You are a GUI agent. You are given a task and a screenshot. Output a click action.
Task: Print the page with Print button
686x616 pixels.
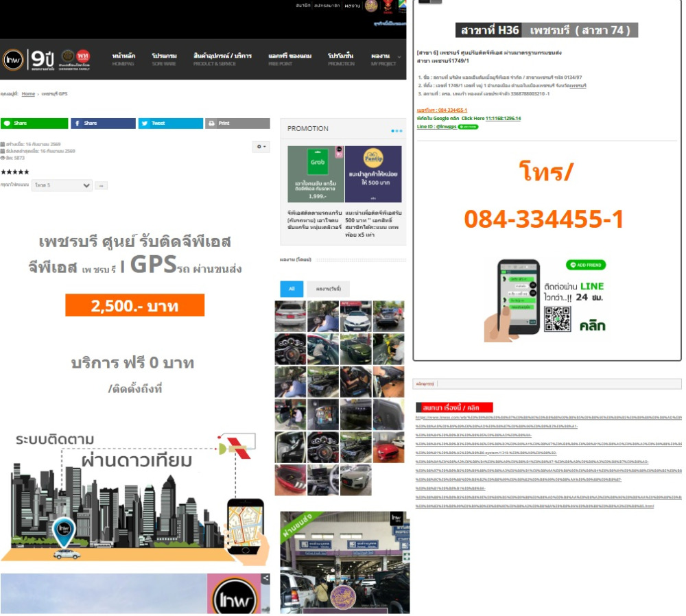pos(237,123)
